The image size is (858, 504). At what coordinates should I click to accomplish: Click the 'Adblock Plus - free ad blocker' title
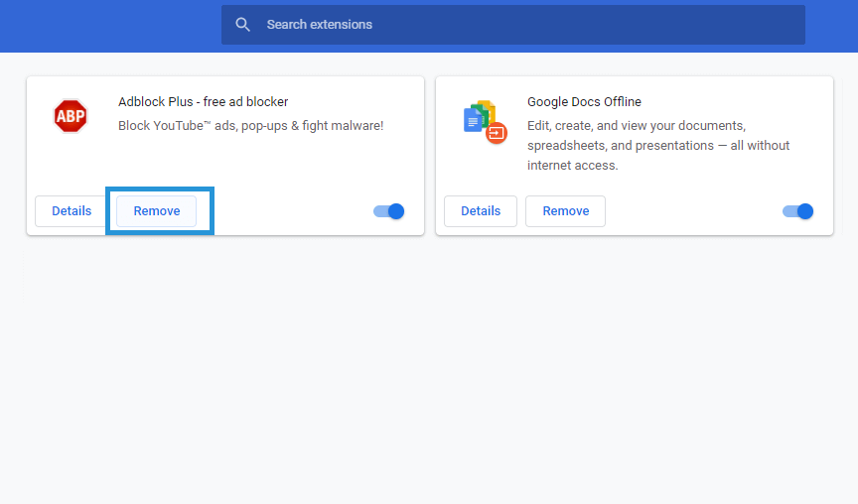point(203,101)
